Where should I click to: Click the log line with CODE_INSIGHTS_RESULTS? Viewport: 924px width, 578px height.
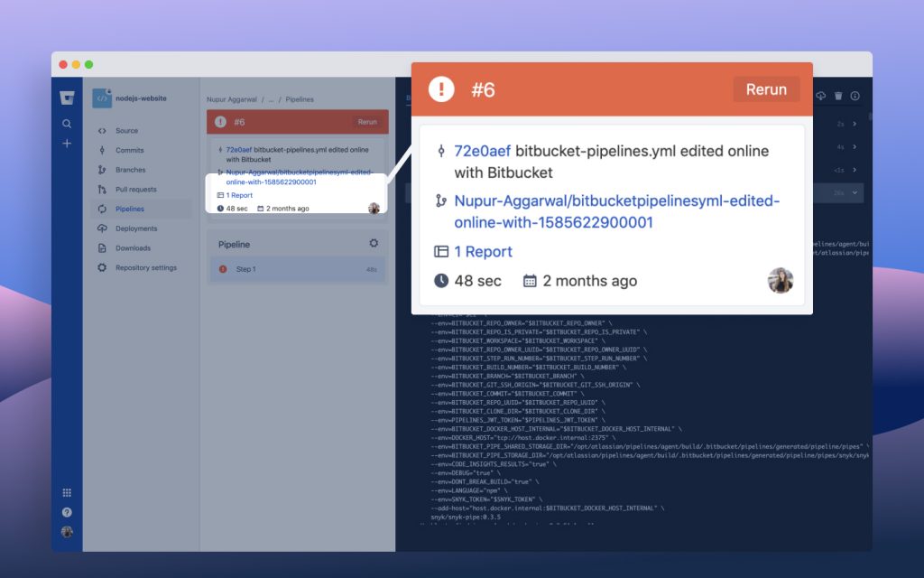494,464
